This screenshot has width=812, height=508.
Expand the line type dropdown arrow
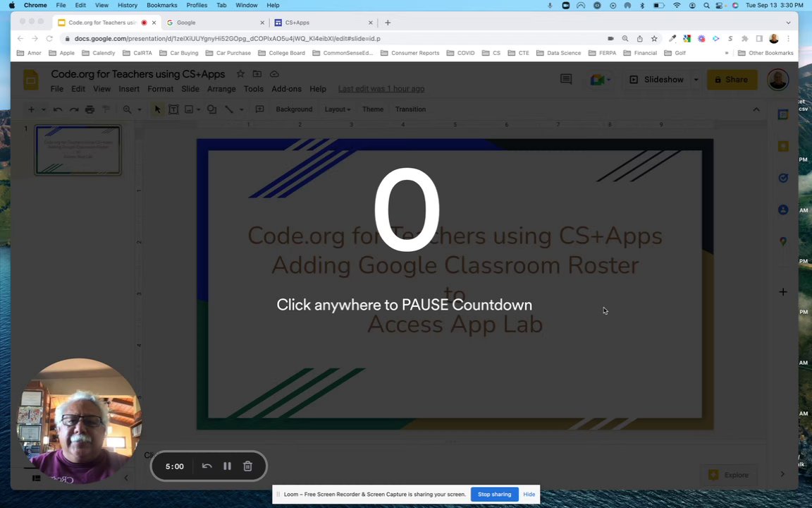coord(241,109)
